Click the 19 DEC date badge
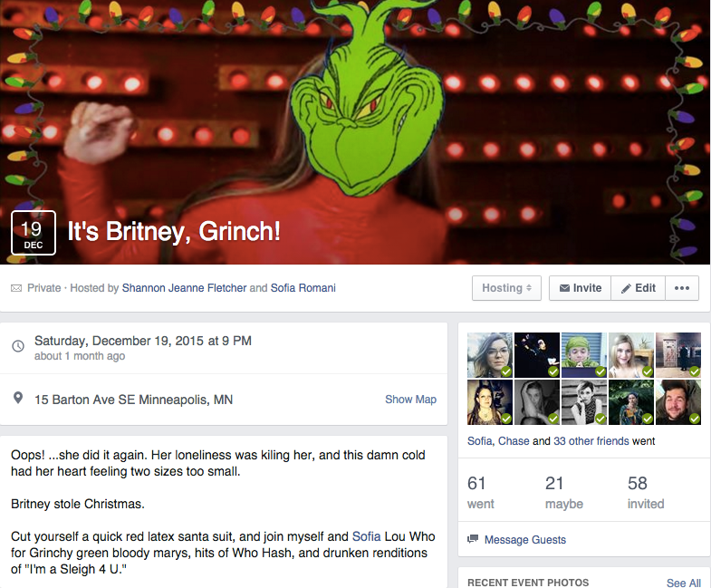 34,233
